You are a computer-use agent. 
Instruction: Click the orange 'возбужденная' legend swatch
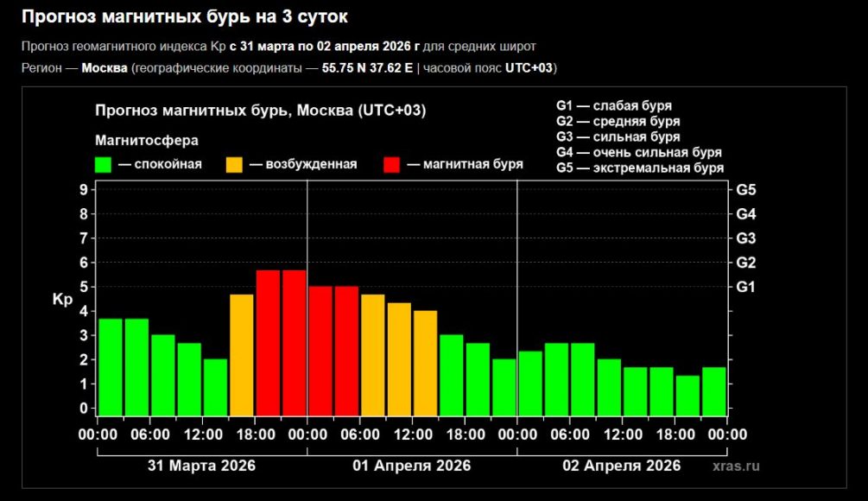pos(234,164)
